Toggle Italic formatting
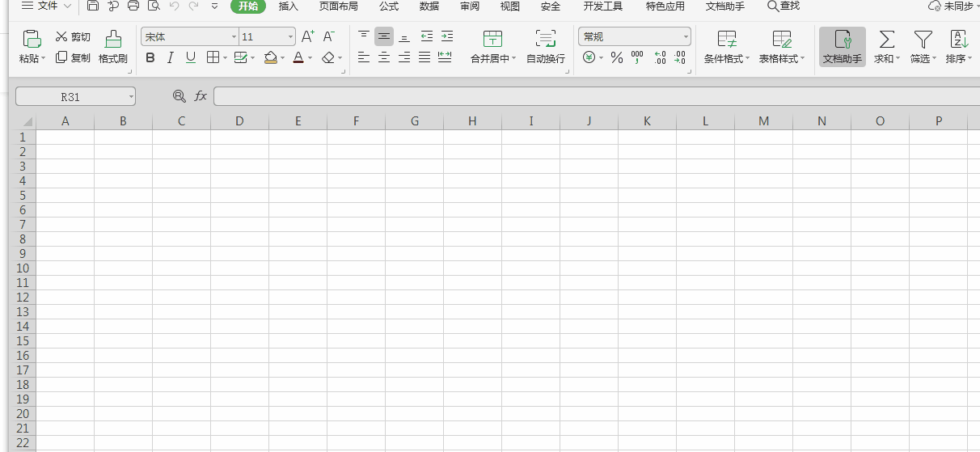 coord(170,57)
